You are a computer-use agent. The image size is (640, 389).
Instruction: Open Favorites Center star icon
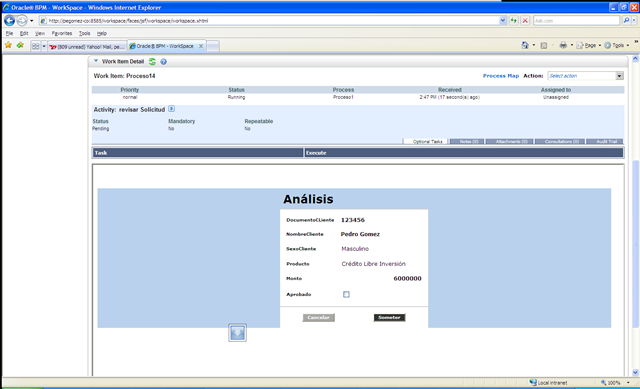tap(8, 45)
